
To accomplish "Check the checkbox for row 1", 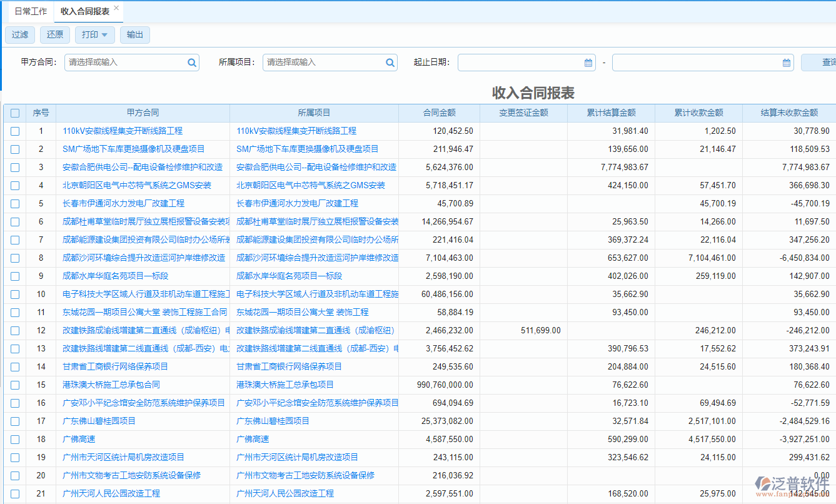I will click(x=15, y=131).
